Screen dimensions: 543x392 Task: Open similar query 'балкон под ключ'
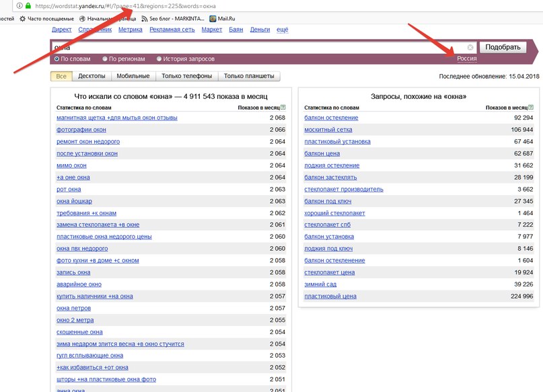click(x=328, y=201)
